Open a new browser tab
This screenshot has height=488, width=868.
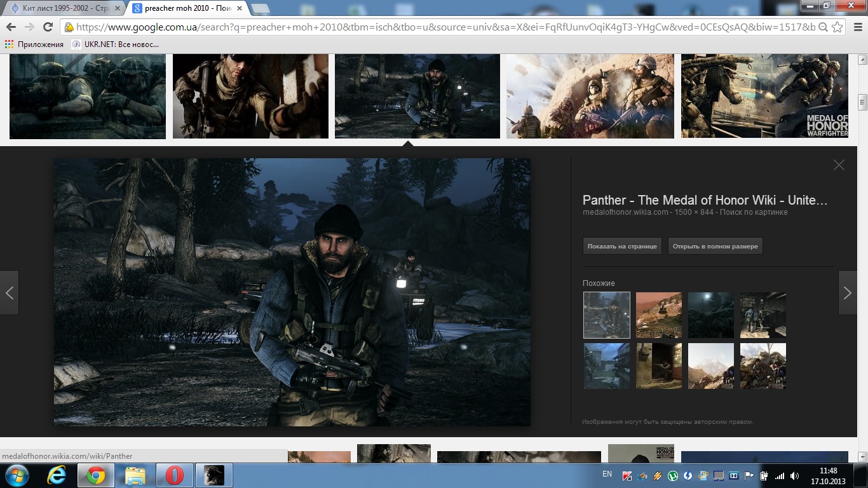[x=261, y=9]
